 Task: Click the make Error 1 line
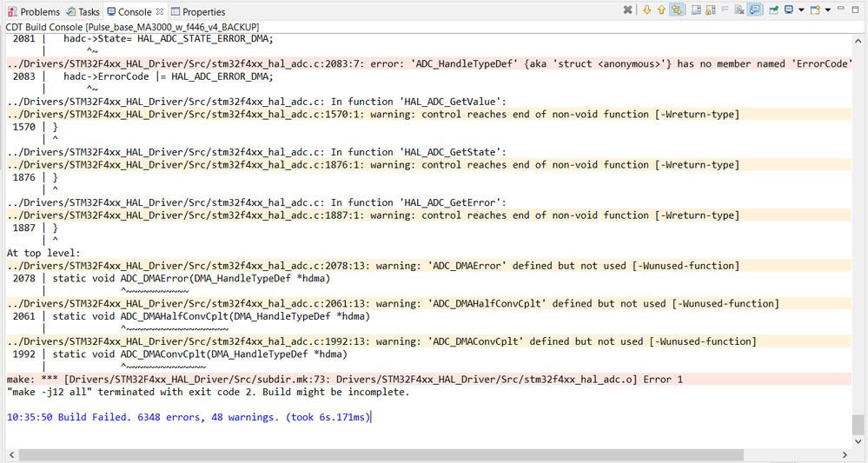click(x=429, y=379)
